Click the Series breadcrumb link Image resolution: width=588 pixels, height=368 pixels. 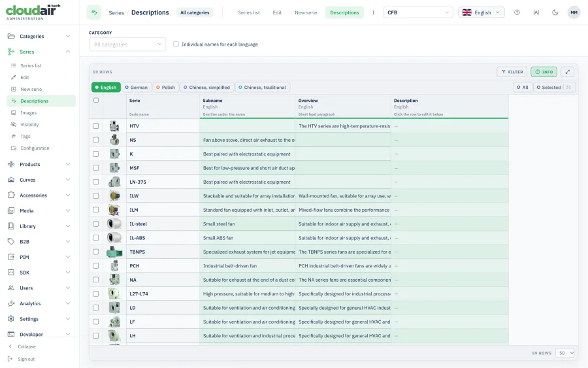coord(116,13)
